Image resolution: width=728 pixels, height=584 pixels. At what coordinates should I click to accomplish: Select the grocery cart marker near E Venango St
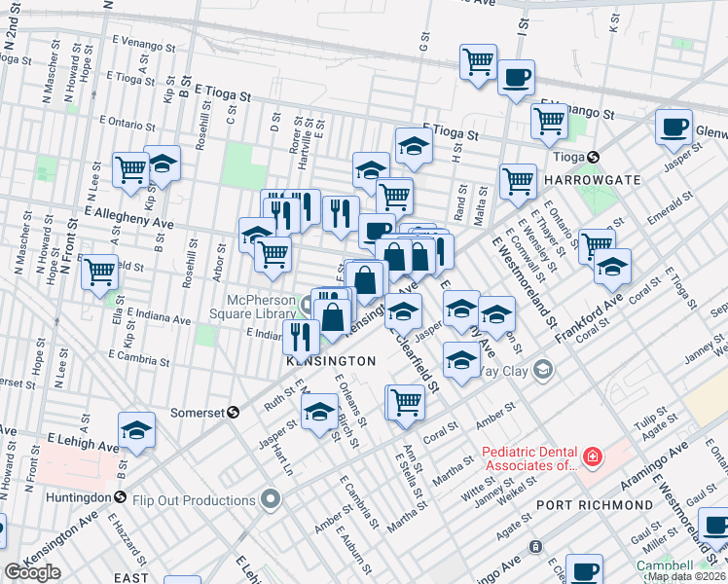point(549,121)
